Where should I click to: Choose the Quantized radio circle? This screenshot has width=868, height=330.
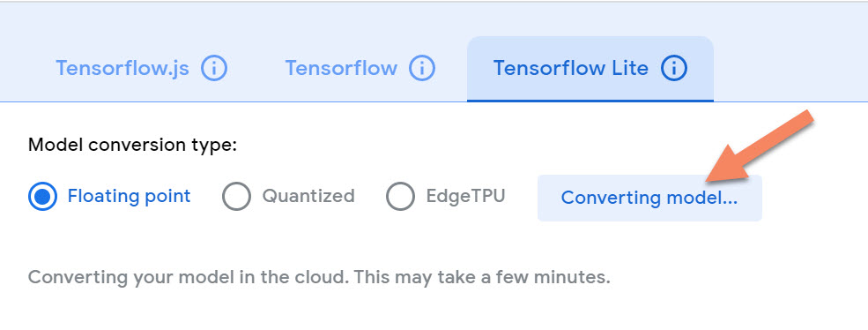pyautogui.click(x=236, y=197)
